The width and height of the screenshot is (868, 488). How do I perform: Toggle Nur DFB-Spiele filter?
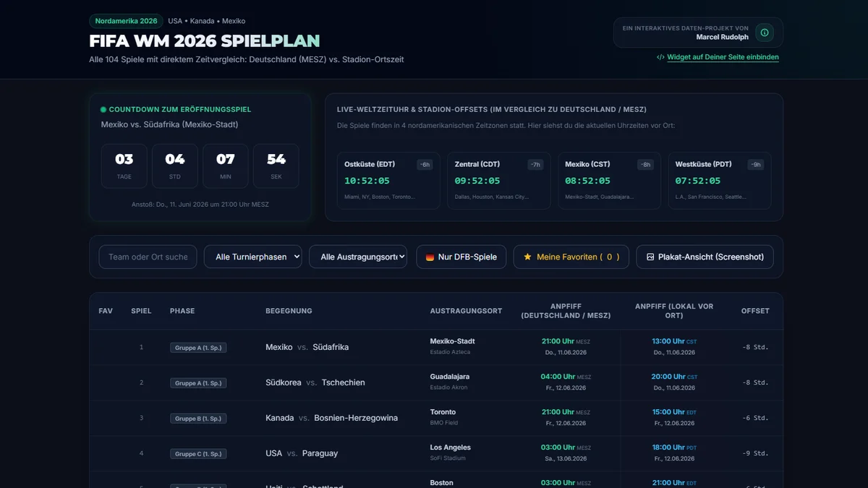pos(461,257)
